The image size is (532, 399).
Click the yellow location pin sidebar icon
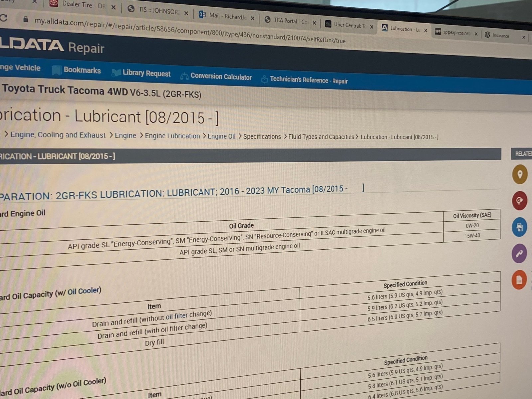click(x=520, y=174)
